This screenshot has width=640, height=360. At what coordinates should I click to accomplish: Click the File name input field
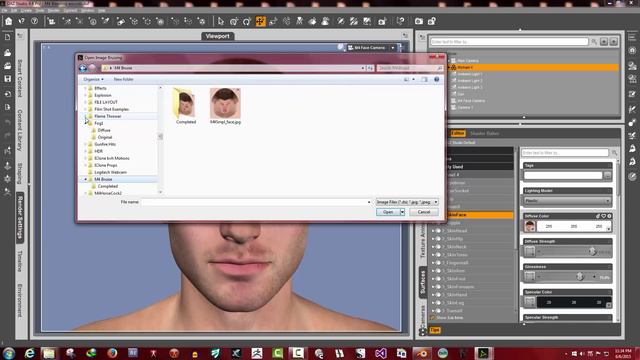coord(256,202)
